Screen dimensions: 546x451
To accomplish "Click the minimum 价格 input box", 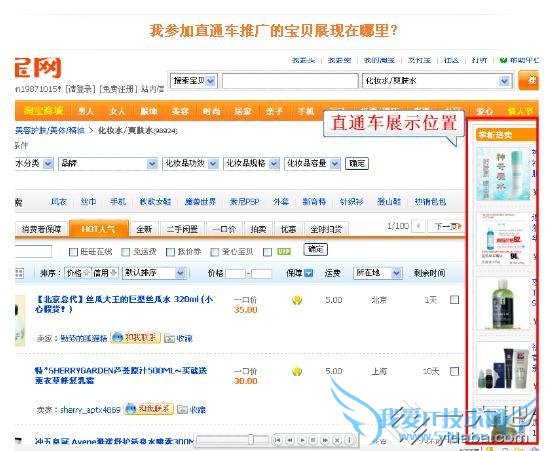I will tap(235, 273).
